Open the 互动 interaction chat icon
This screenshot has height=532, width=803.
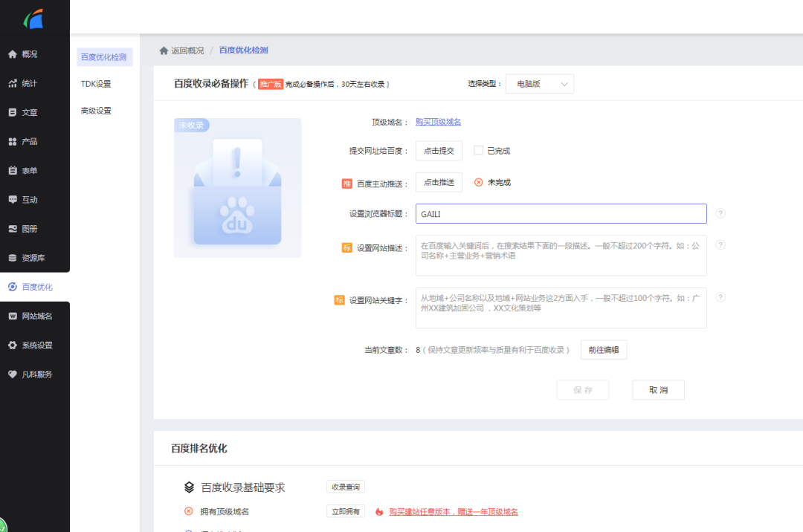click(13, 200)
